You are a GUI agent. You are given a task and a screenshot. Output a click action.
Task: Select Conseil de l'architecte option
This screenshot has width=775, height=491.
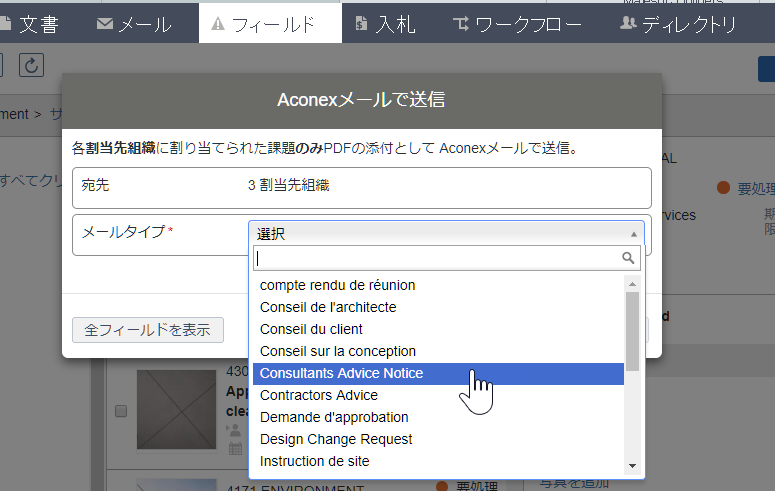[x=438, y=307]
